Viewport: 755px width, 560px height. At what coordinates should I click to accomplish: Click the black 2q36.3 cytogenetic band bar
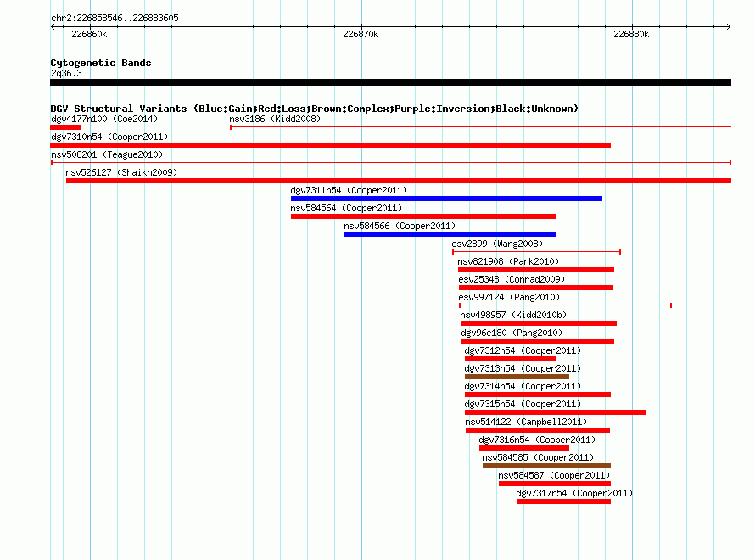coord(390,82)
